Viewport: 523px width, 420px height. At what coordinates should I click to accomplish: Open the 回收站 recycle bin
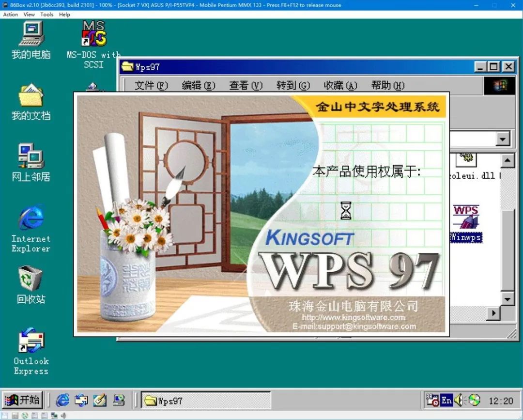[x=30, y=279]
